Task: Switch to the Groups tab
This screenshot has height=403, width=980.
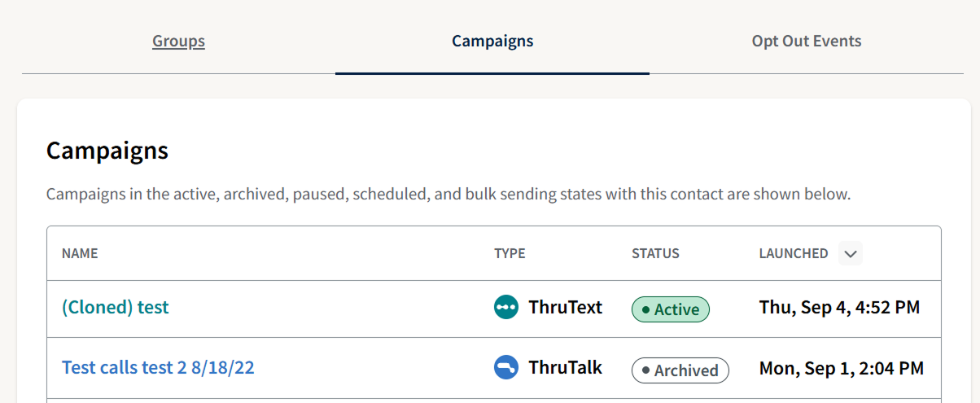Action: pyautogui.click(x=178, y=41)
